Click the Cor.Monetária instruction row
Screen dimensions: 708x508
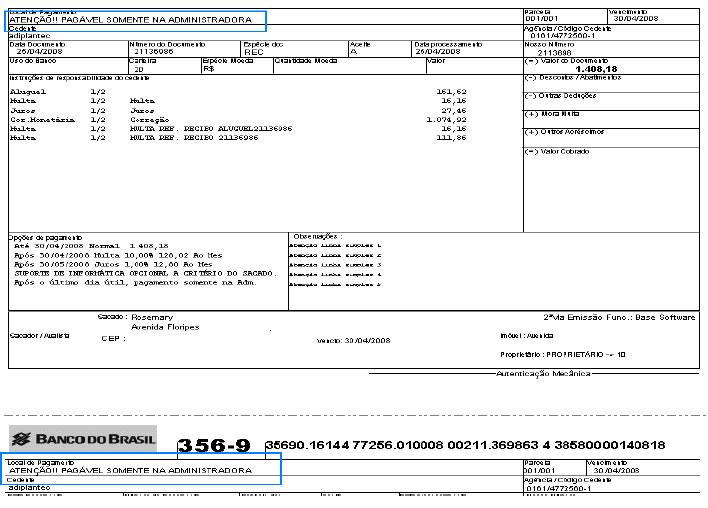click(35, 120)
